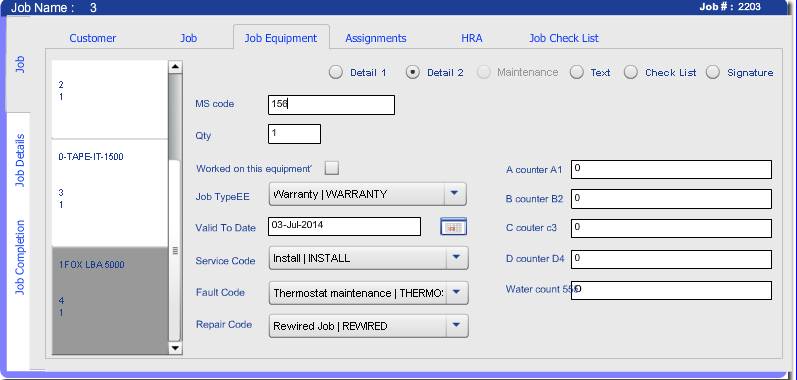
Task: Open the HRA tab
Action: [472, 38]
